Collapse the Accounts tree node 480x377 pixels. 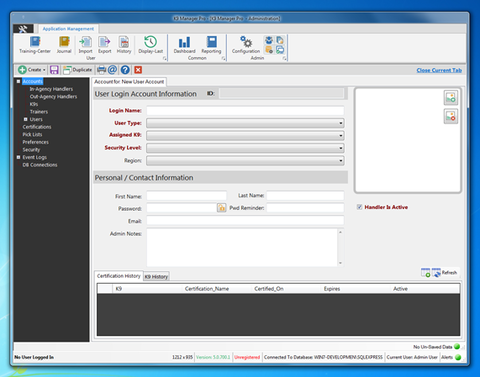pyautogui.click(x=19, y=81)
